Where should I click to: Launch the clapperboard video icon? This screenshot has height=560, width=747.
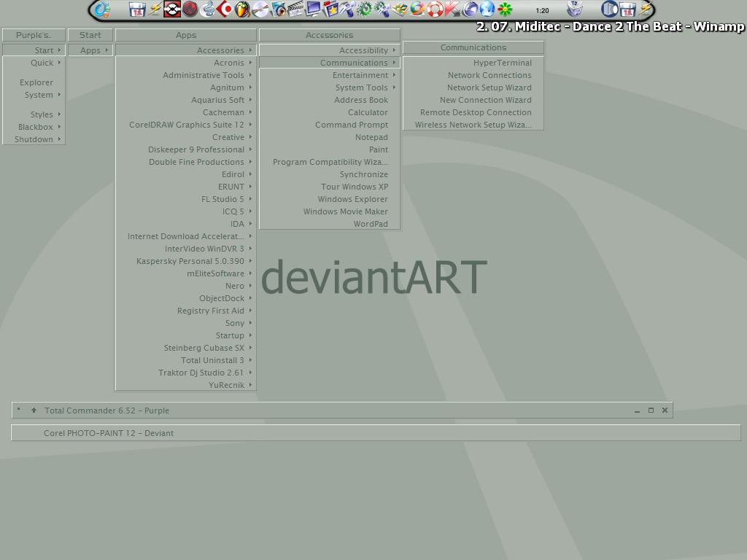point(295,9)
